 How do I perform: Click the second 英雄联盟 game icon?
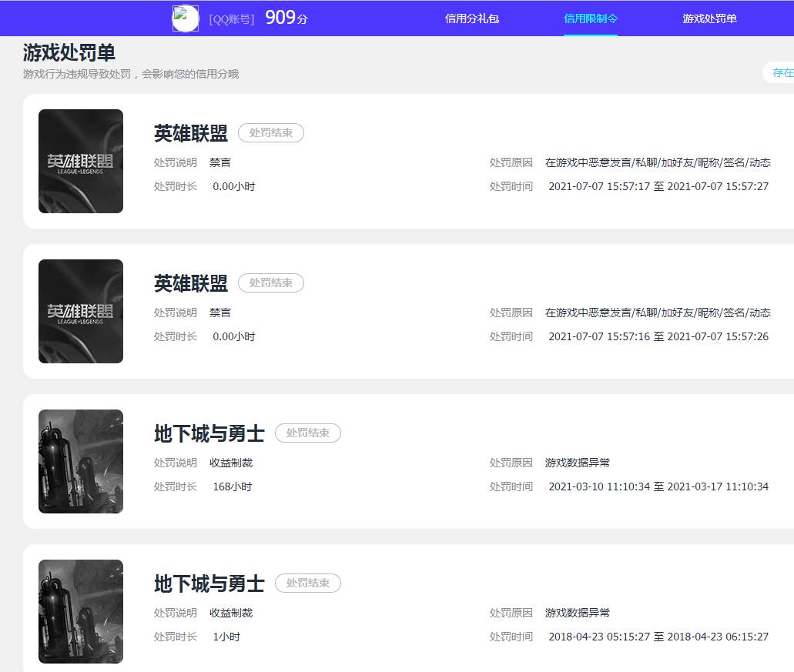coord(80,311)
